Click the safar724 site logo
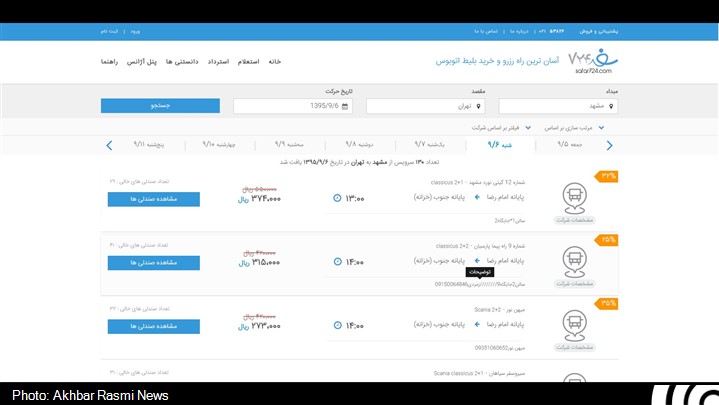The height and width of the screenshot is (405, 719). coord(593,61)
